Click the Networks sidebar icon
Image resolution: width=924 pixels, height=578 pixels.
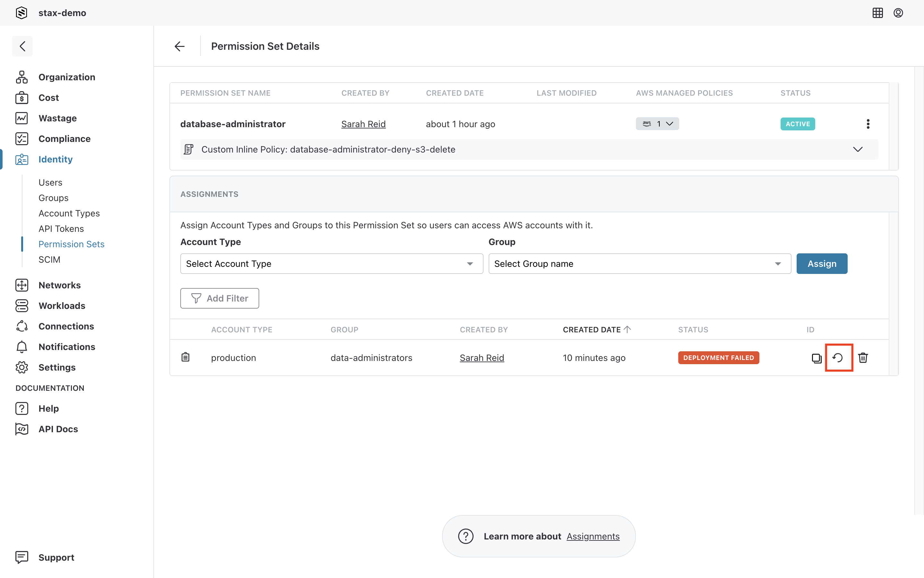pyautogui.click(x=22, y=285)
